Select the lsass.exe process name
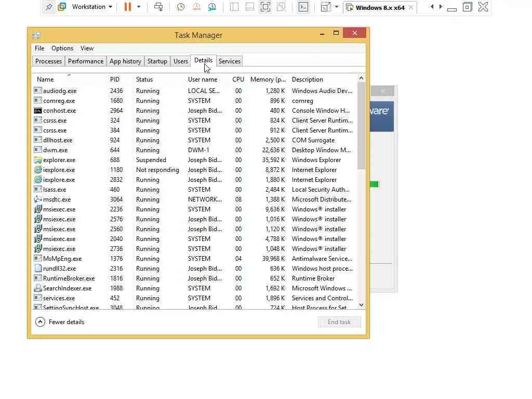The width and height of the screenshot is (532, 399). pyautogui.click(x=55, y=189)
